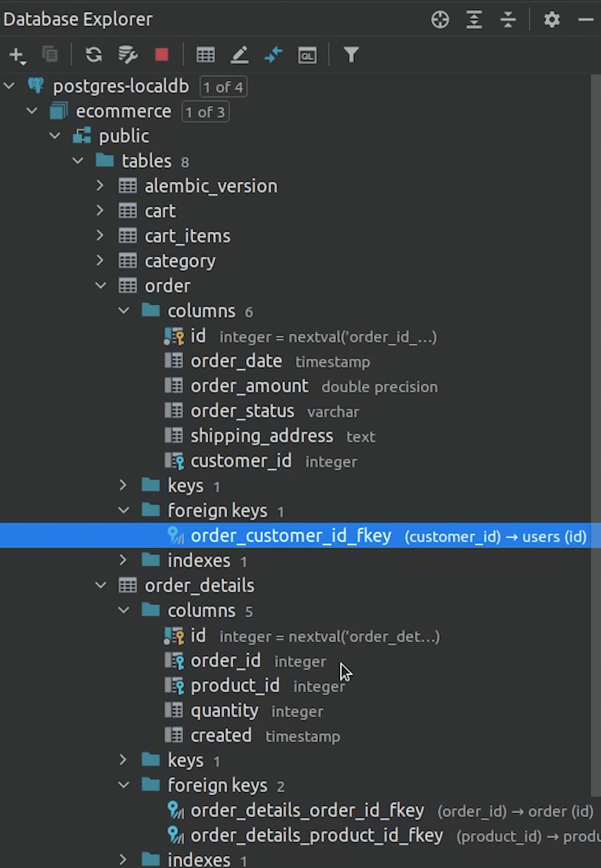This screenshot has width=601, height=868.
Task: Click the Jump to Source arrows icon
Action: coord(273,54)
